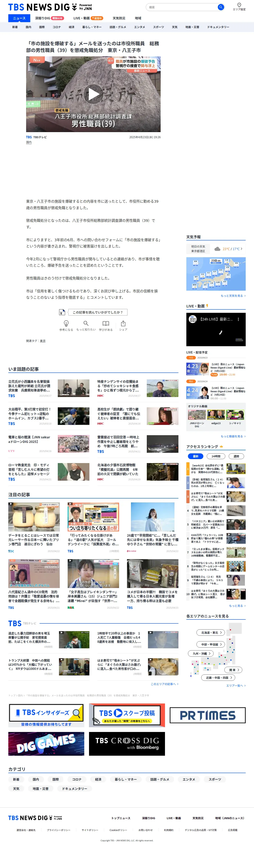Click the 暮らし・マネー pill in the カテゴリ section
The height and width of the screenshot is (868, 254).
(125, 779)
